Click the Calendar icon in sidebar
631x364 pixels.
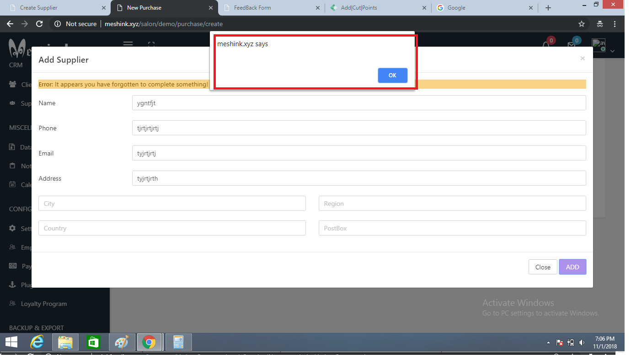click(x=12, y=185)
